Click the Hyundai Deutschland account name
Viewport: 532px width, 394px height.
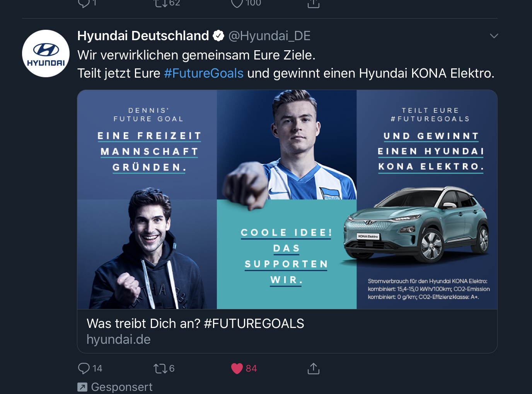143,36
